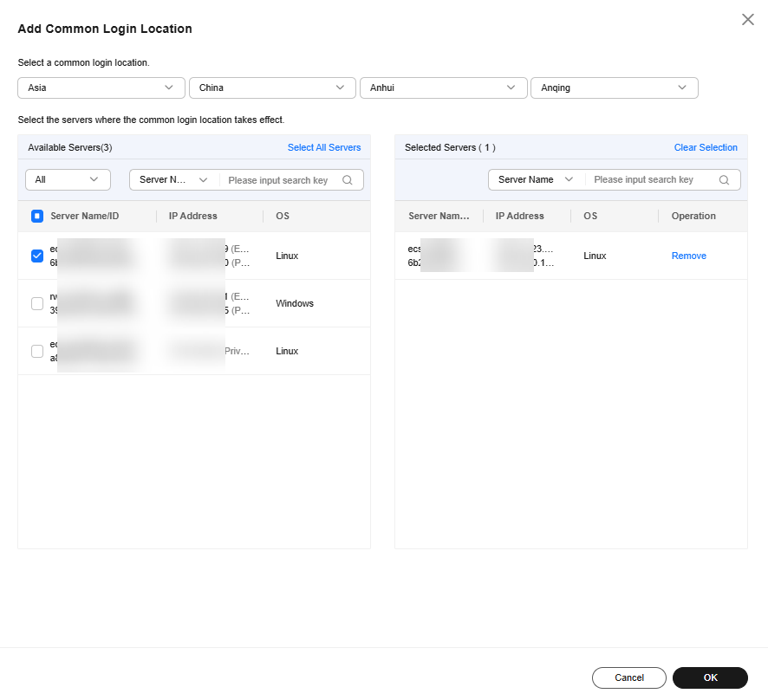
Task: Check the last Linux server checkbox
Action: tap(37, 351)
